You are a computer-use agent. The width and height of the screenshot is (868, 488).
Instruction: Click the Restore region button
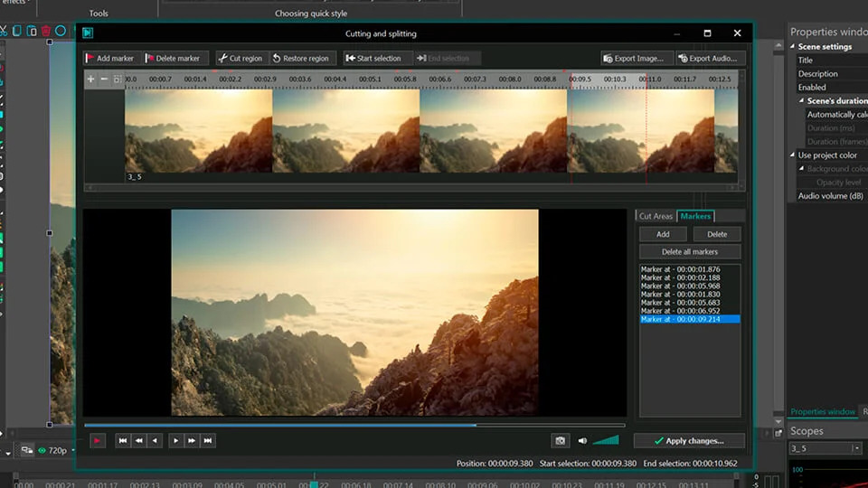click(x=302, y=58)
